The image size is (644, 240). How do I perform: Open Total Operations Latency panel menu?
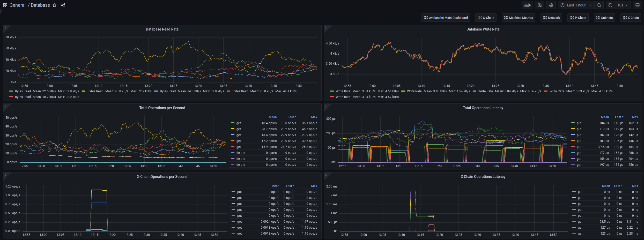[x=483, y=108]
